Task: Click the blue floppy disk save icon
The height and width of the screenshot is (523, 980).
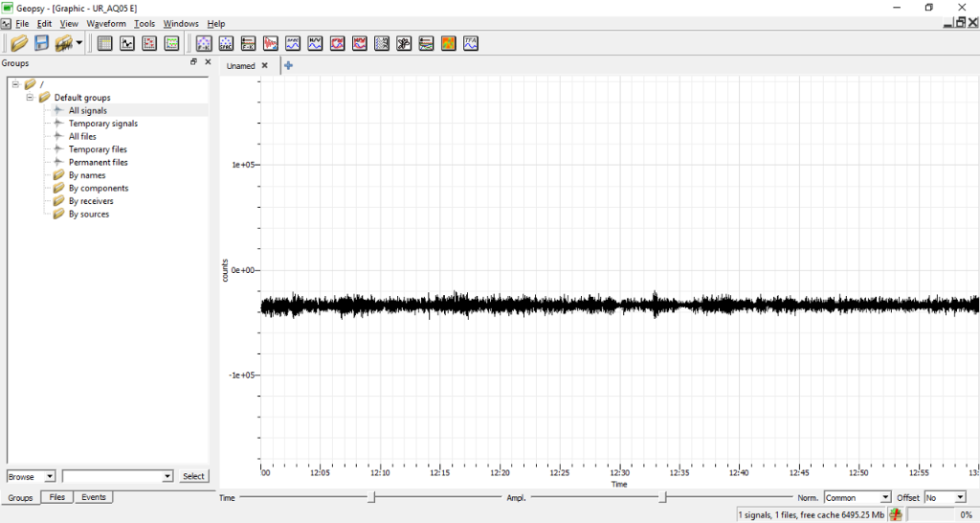Action: (41, 43)
